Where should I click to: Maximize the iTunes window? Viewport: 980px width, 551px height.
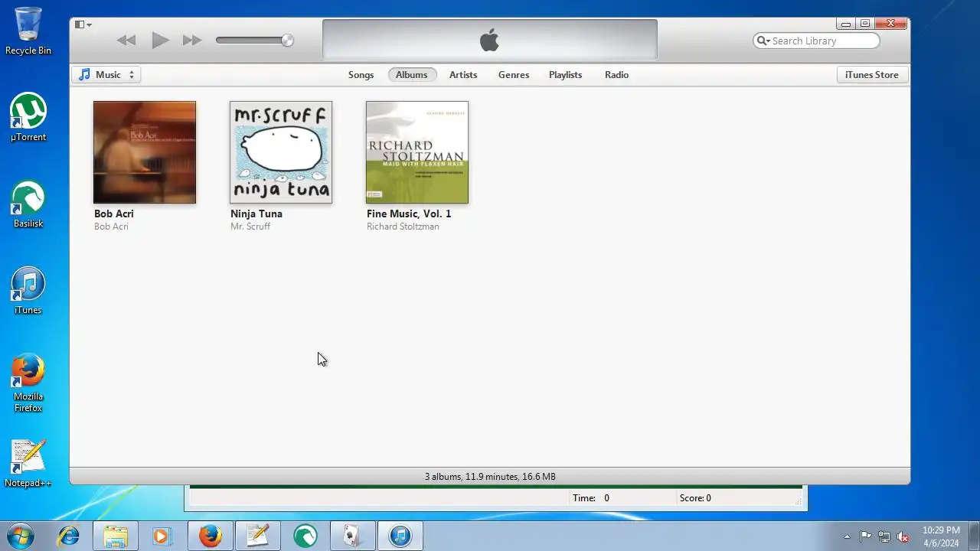(x=865, y=24)
